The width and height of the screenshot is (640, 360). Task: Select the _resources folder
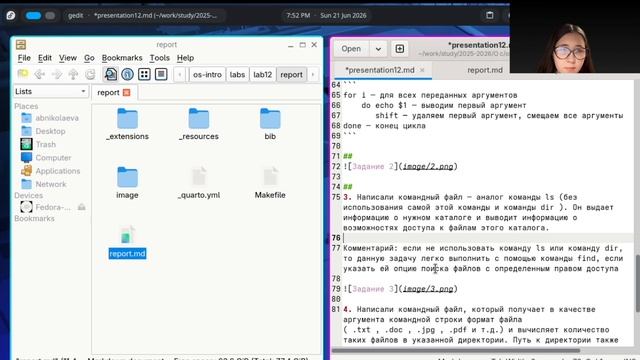coord(199,124)
